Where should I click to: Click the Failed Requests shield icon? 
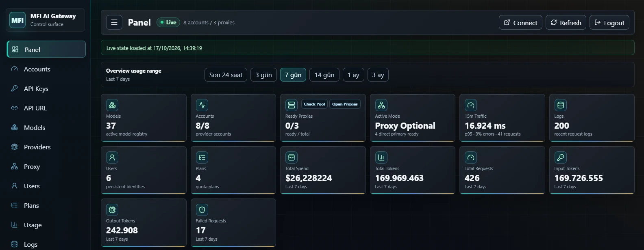pos(202,210)
